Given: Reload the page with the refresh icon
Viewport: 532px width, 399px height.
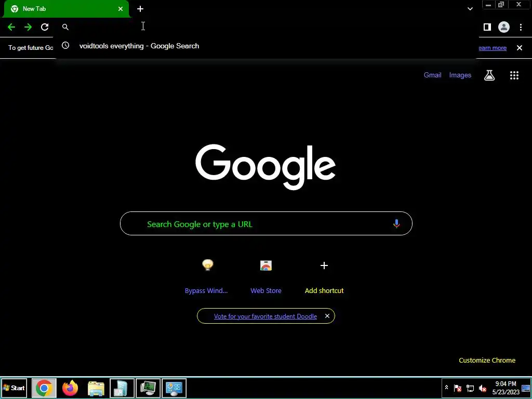Looking at the screenshot, I should click(45, 27).
